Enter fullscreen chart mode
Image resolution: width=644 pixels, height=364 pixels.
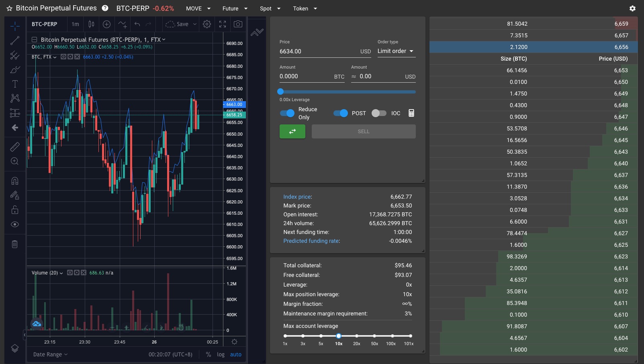(223, 24)
